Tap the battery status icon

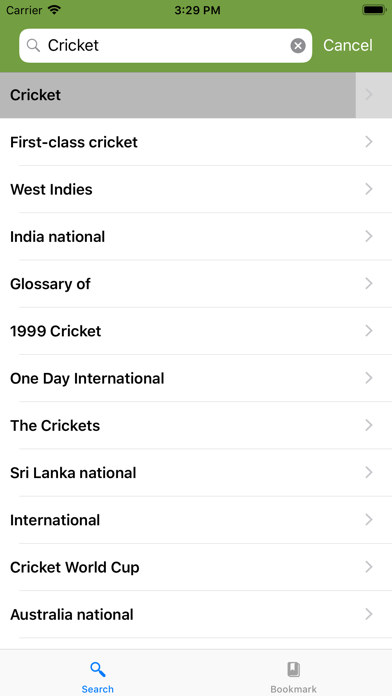click(374, 10)
